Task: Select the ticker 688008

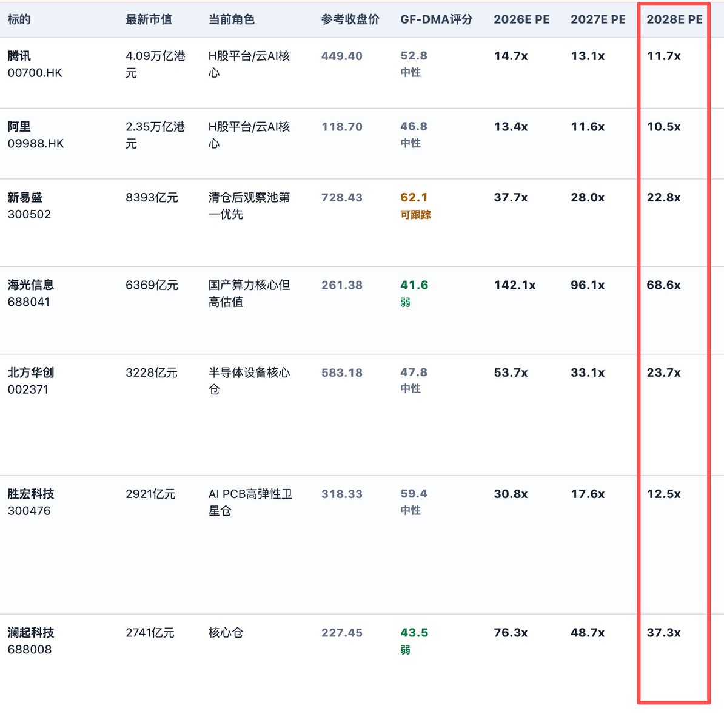Action: 30,649
